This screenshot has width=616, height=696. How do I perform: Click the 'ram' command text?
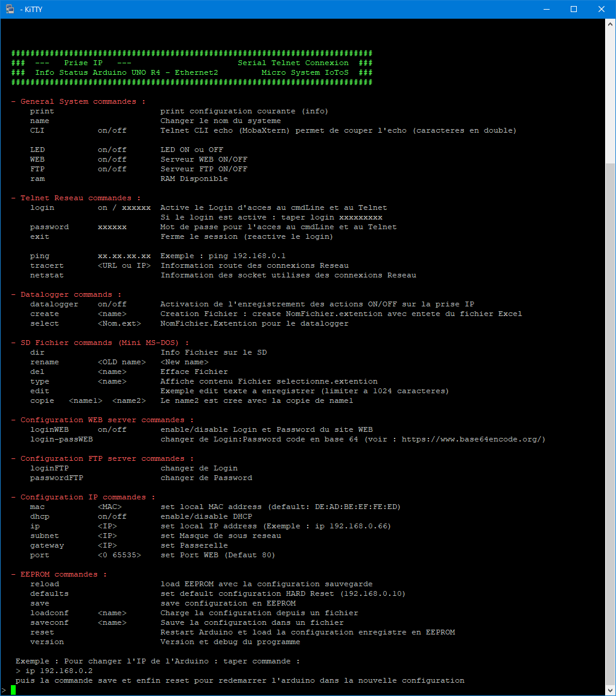[37, 179]
